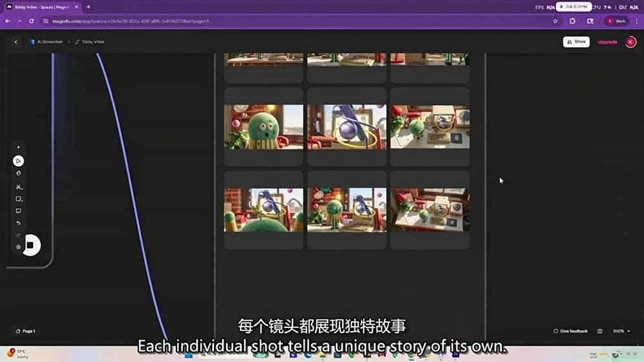Go back with the app header chevron
The width and height of the screenshot is (644, 362).
(15, 42)
